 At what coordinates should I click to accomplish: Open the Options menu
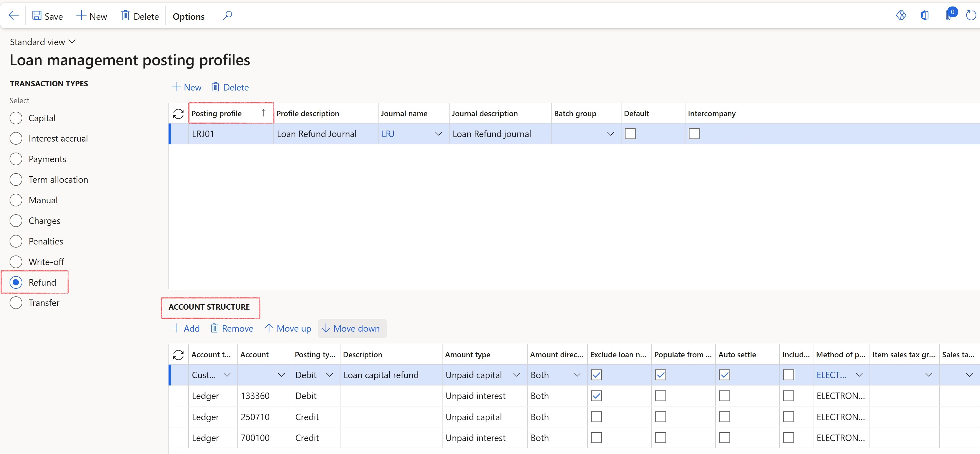[188, 16]
